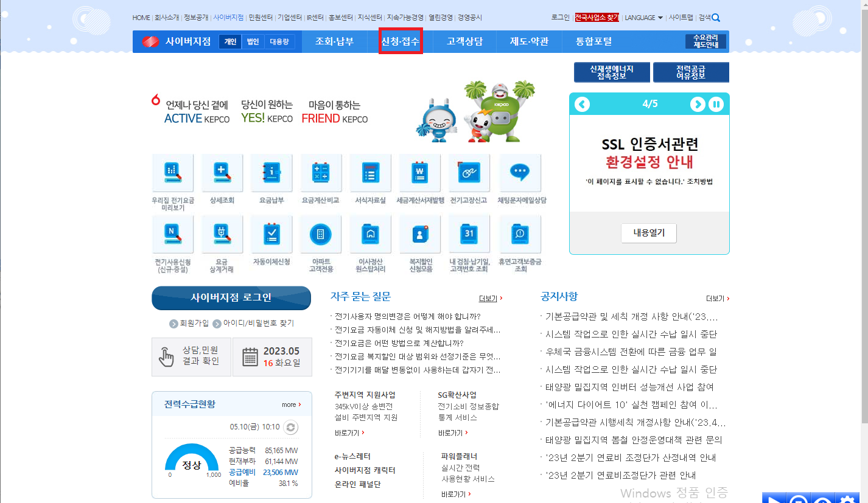The width and height of the screenshot is (868, 503).
Task: Expand 자주 묻는 질문 더보기
Action: [491, 299]
